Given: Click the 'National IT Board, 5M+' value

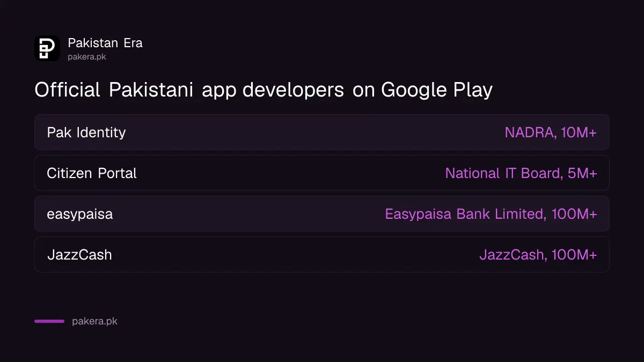Looking at the screenshot, I should point(521,173).
